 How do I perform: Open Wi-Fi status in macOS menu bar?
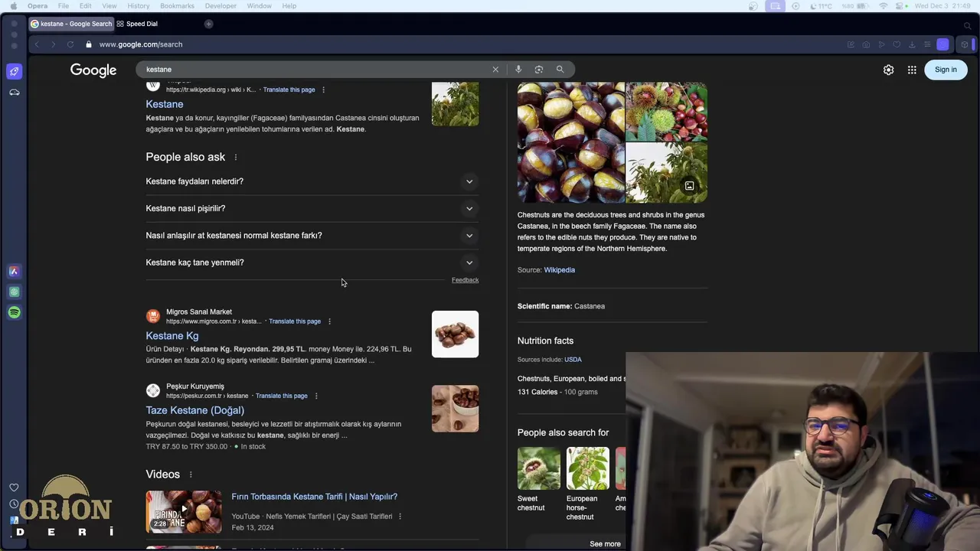tap(883, 6)
